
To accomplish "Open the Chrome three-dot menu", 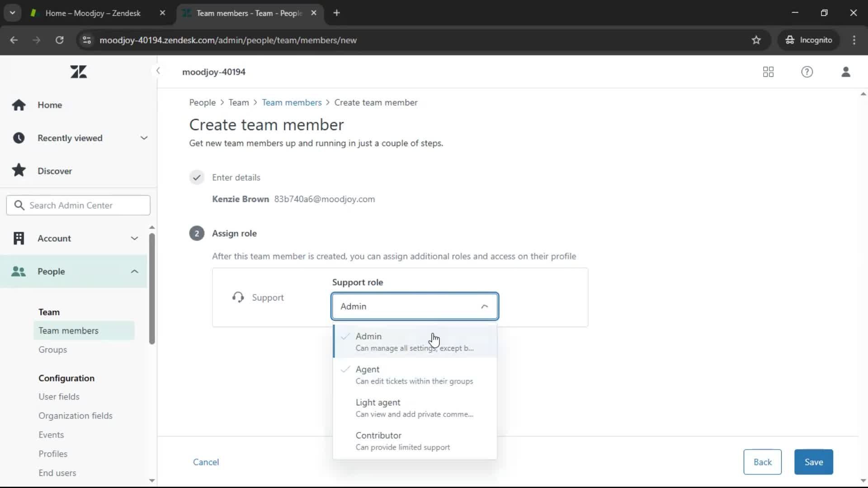I will (854, 40).
